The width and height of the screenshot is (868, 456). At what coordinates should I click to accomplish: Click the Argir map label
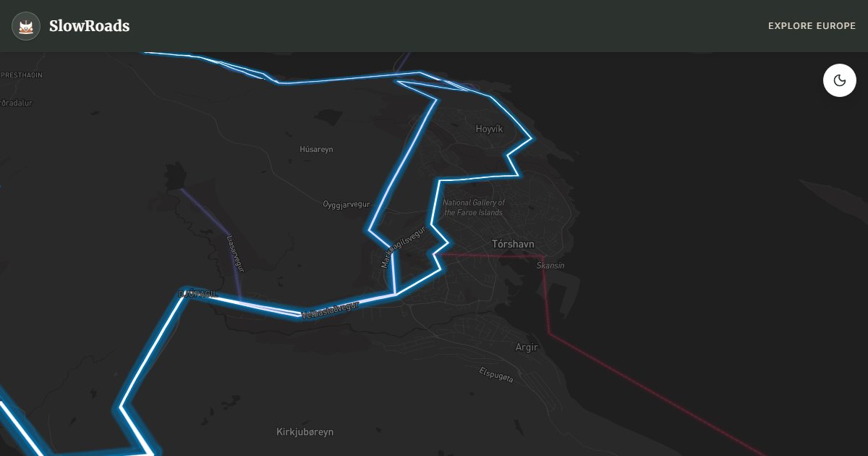pos(527,347)
